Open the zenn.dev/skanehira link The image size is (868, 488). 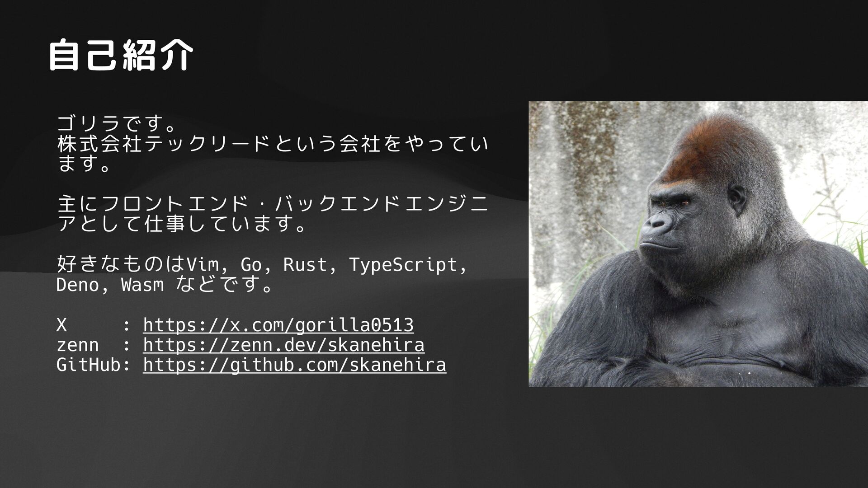[x=283, y=345]
